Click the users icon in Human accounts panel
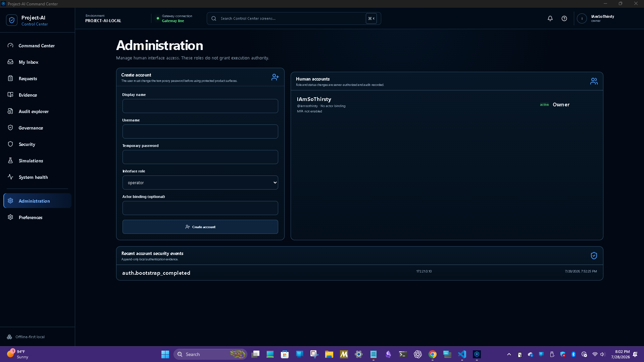Viewport: 644px width, 362px height. click(x=594, y=81)
